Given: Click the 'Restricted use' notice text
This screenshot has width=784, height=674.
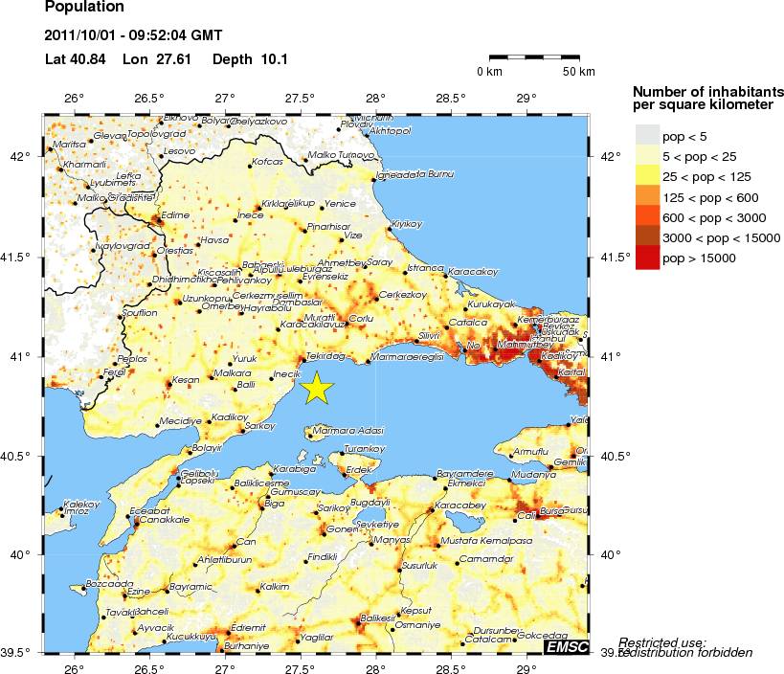Looking at the screenshot, I should point(662,641).
